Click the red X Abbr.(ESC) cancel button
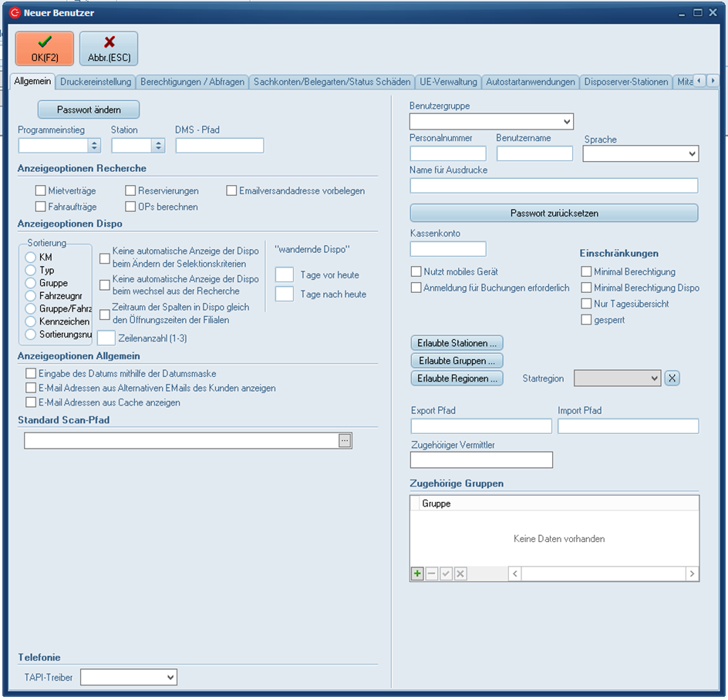Viewport: 728px width, 700px height. click(x=109, y=49)
